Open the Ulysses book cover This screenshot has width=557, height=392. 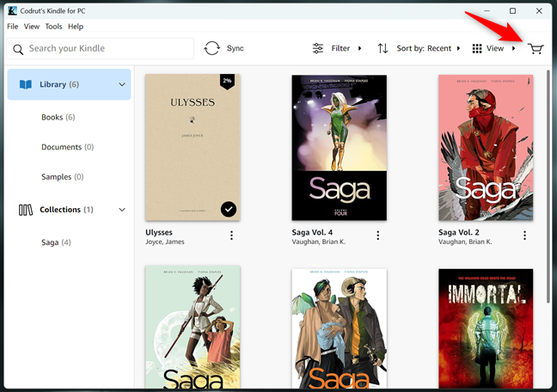point(193,148)
